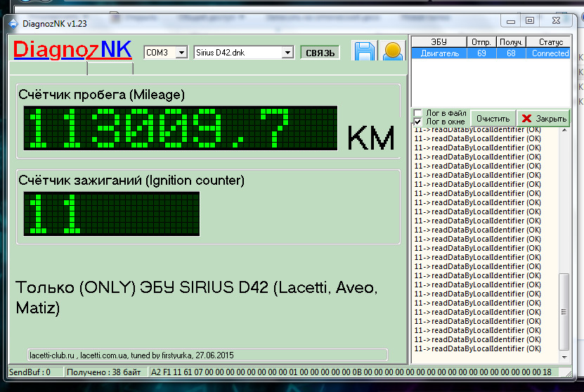The image size is (584, 392).
Task: Click the СВЯЗЬ connect button
Action: pos(320,53)
